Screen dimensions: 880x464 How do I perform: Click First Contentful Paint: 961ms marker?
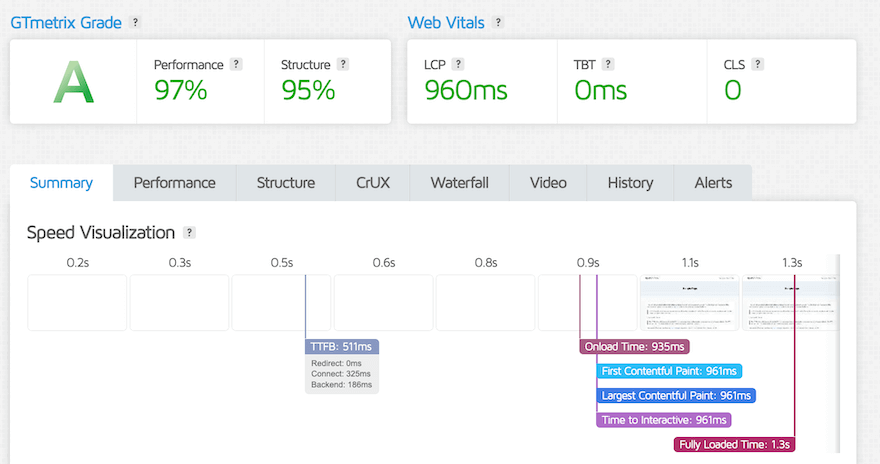669,371
